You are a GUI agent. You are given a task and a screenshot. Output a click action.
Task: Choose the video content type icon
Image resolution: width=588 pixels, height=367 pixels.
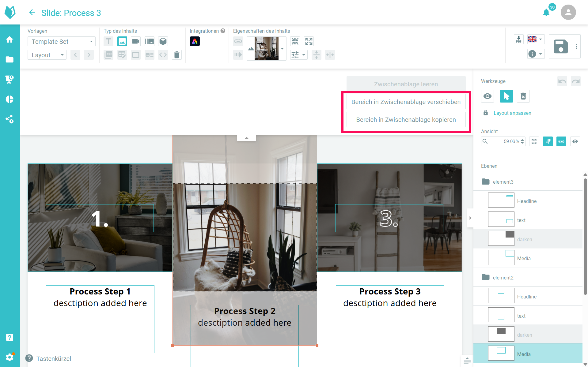coord(135,41)
